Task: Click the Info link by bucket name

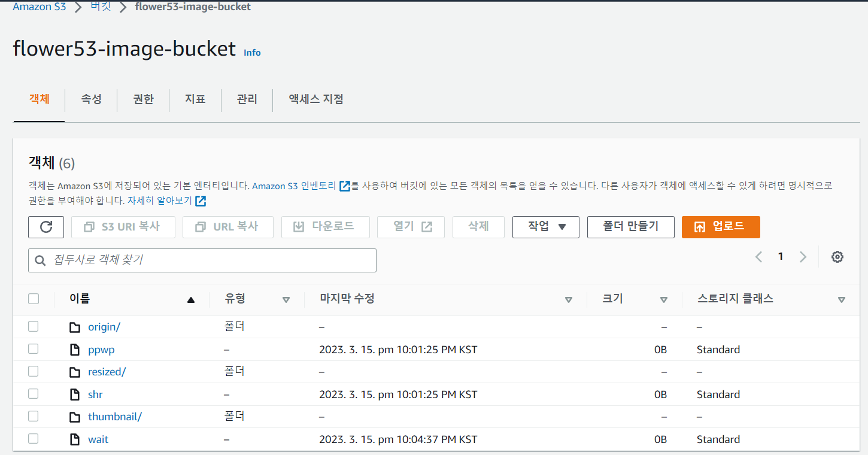Action: coord(252,53)
